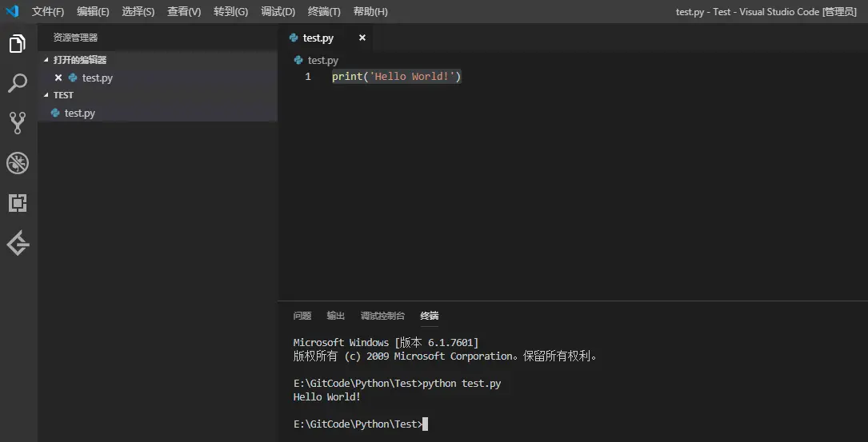The image size is (868, 442).
Task: Click the 'python test.py' command line in terminal
Action: point(397,384)
